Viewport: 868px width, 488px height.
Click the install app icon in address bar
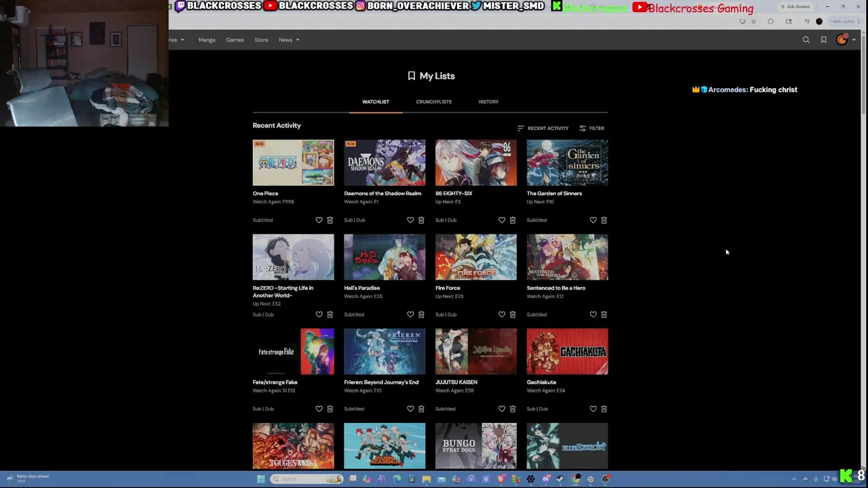click(743, 22)
